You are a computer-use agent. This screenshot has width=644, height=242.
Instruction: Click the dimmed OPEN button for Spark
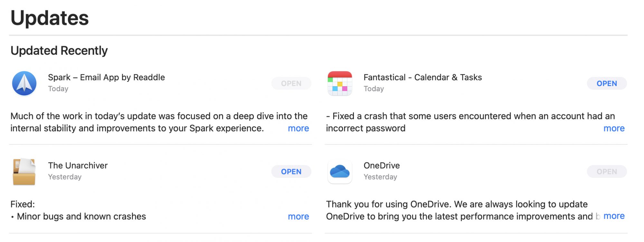(x=291, y=83)
